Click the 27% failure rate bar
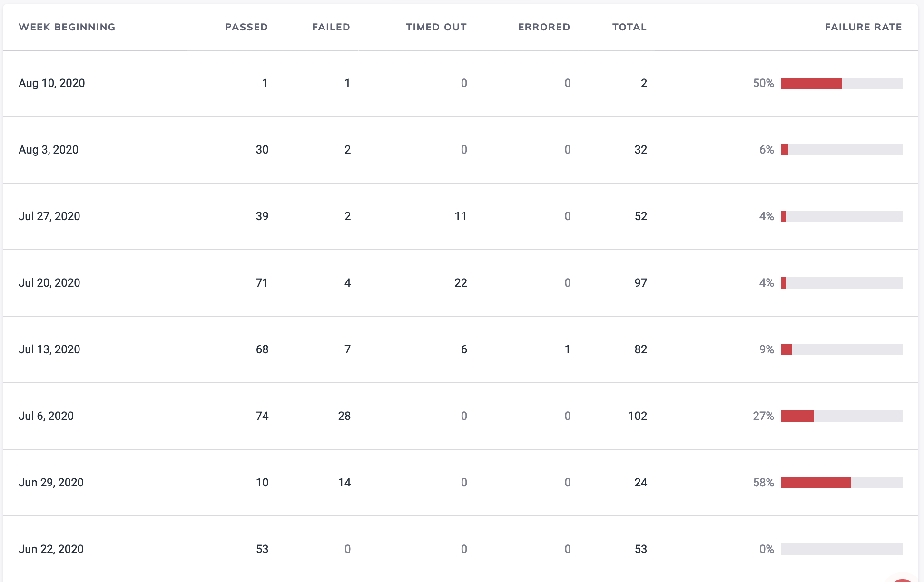 click(797, 416)
